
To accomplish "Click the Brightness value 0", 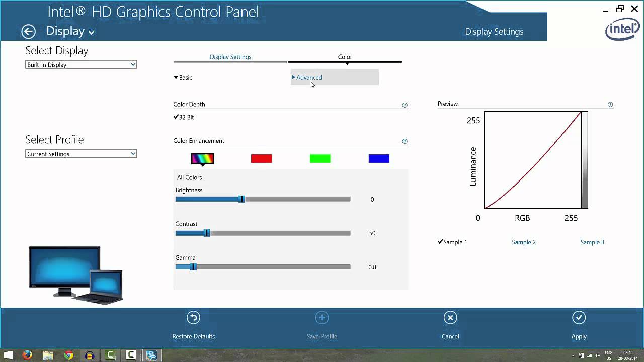I will [x=372, y=200].
